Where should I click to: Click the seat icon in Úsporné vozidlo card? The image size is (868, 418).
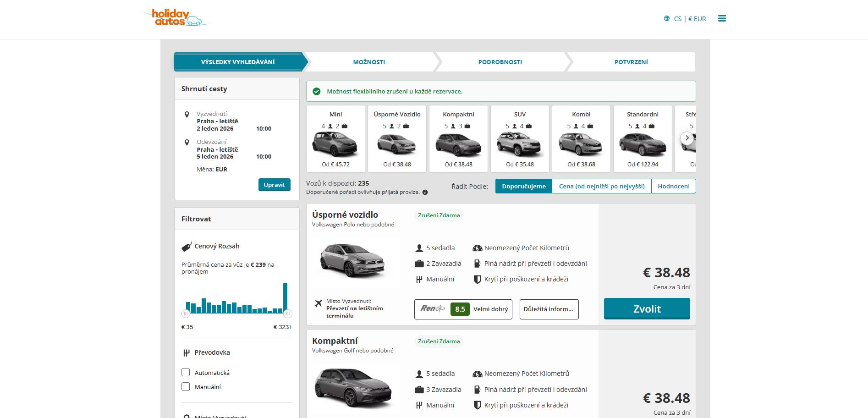(419, 248)
